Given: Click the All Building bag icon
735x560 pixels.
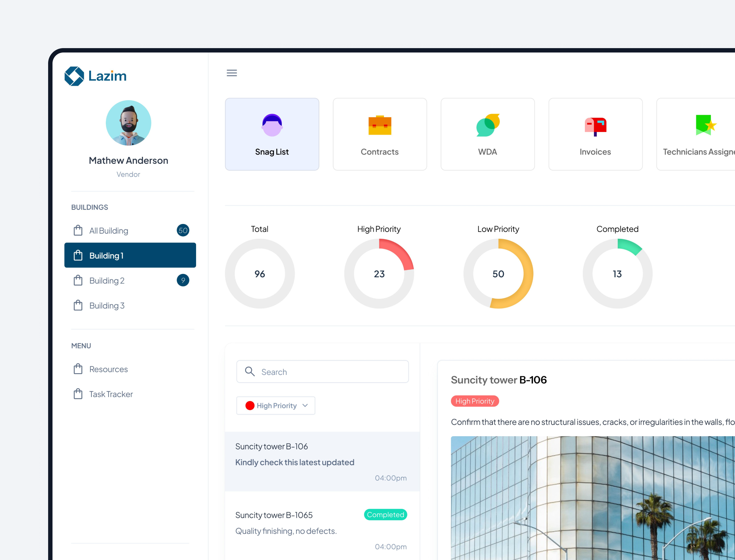Looking at the screenshot, I should click(x=78, y=230).
